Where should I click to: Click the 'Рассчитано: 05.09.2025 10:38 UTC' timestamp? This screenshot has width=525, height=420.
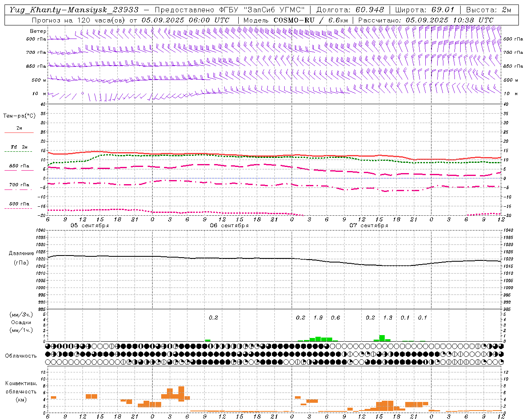[x=426, y=20]
